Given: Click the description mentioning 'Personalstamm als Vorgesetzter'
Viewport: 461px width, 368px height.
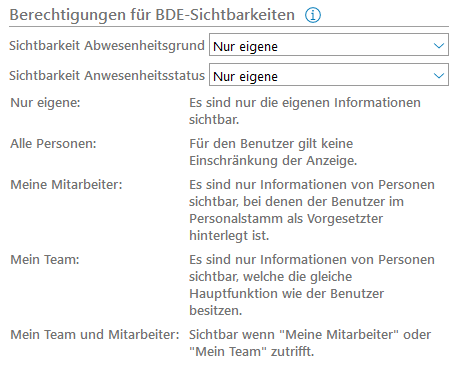Looking at the screenshot, I should pos(312,210).
